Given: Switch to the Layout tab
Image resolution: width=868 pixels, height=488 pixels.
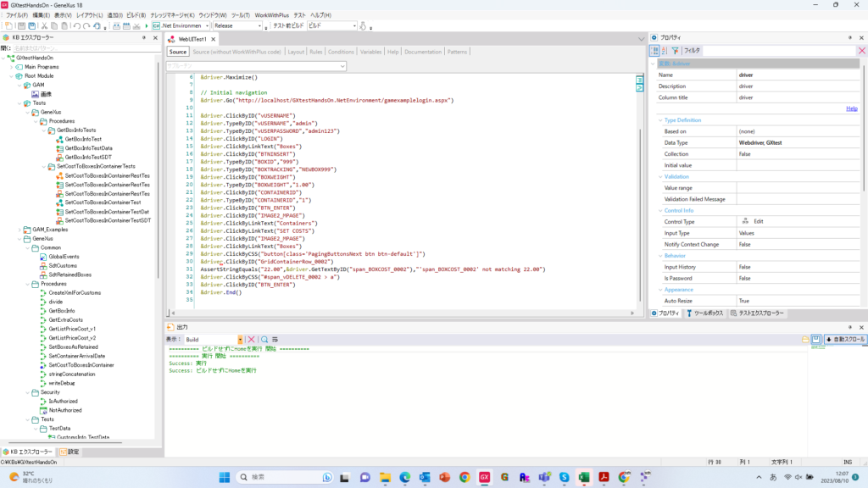Looking at the screenshot, I should coord(296,52).
